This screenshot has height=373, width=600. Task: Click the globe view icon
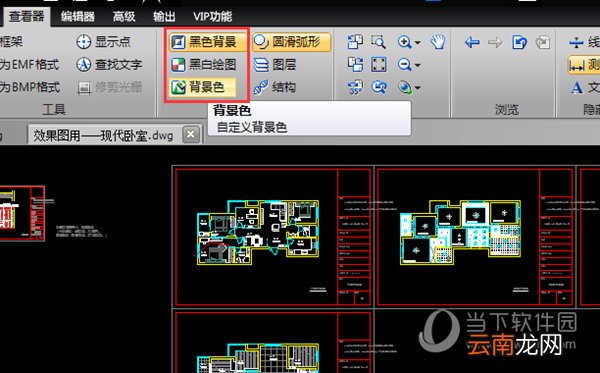[405, 87]
